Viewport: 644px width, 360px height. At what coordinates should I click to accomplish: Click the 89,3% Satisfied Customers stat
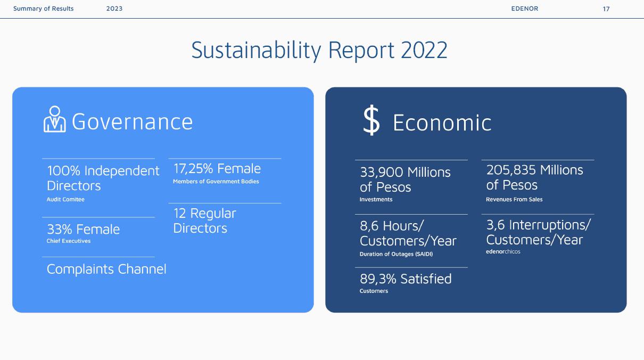[x=406, y=279]
